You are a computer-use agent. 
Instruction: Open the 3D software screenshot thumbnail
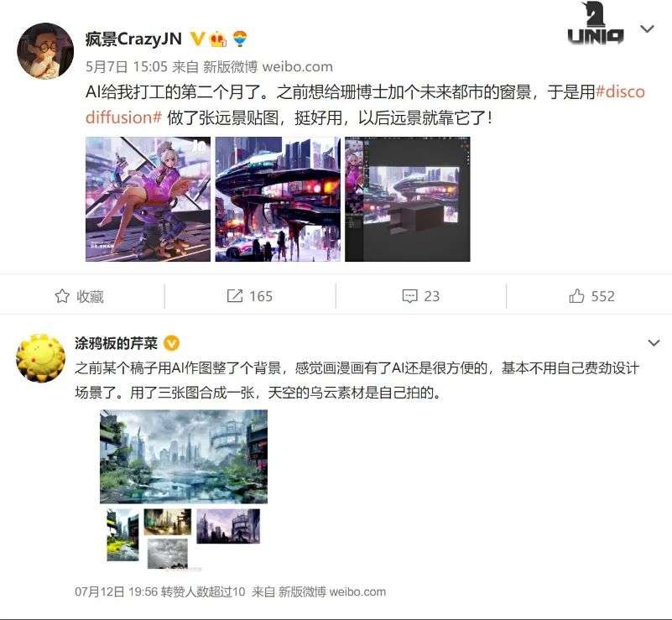click(408, 199)
